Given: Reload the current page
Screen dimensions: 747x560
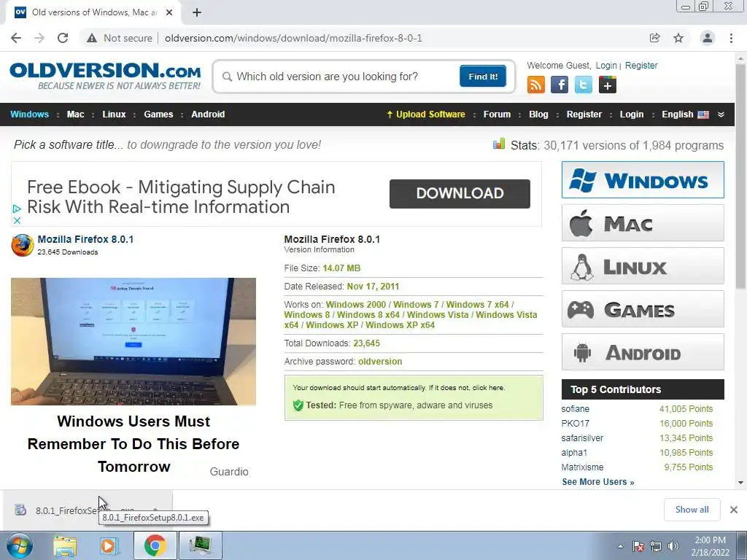Looking at the screenshot, I should [x=63, y=38].
